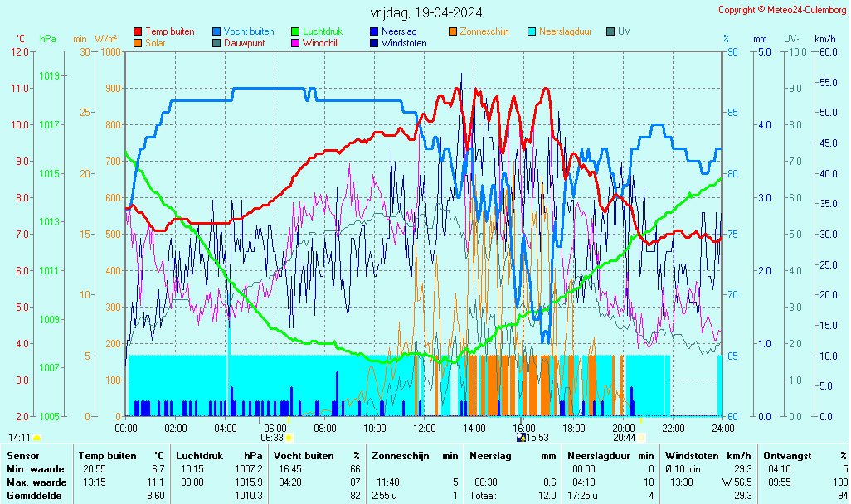The image size is (851, 504).
Task: Click the sunrise icon beside 06:33
Action: tap(289, 437)
